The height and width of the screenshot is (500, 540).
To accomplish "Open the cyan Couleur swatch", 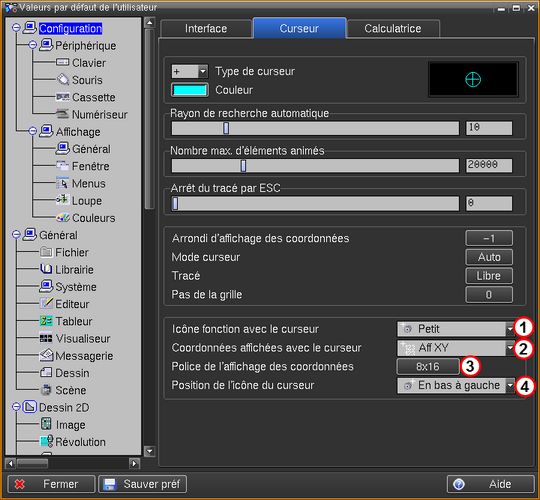I will pyautogui.click(x=190, y=90).
